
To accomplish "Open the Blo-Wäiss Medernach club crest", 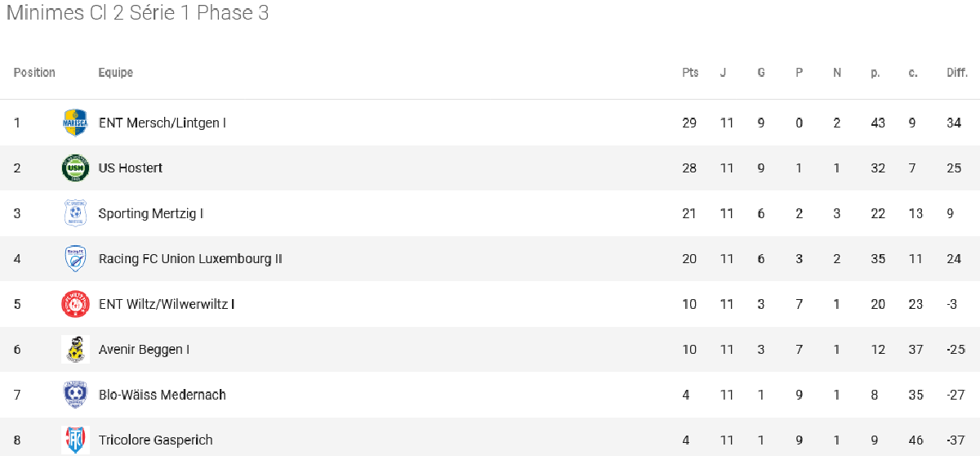I will click(x=74, y=395).
